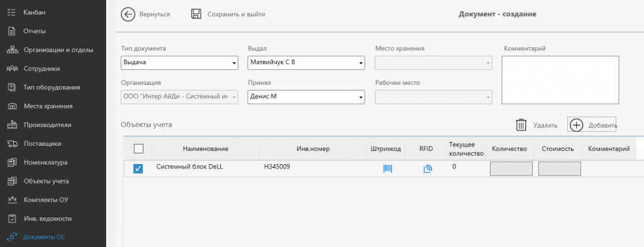This screenshot has width=644, height=247.
Task: Uncheck the Системный блок DeLL row checkbox
Action: click(138, 168)
